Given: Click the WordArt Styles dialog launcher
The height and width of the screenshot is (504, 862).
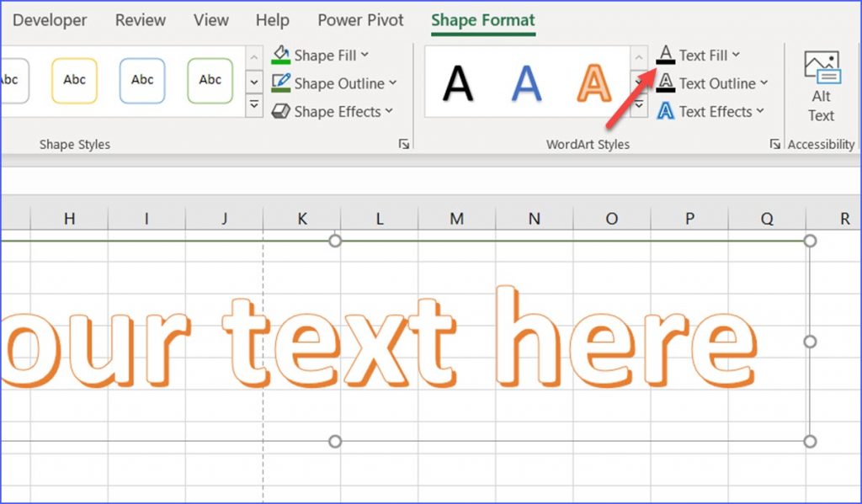Looking at the screenshot, I should point(774,144).
